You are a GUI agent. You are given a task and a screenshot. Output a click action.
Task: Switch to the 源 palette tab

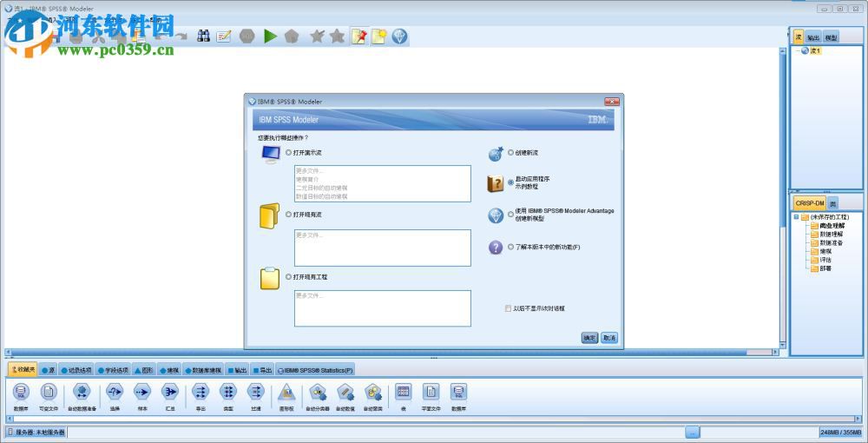click(48, 370)
